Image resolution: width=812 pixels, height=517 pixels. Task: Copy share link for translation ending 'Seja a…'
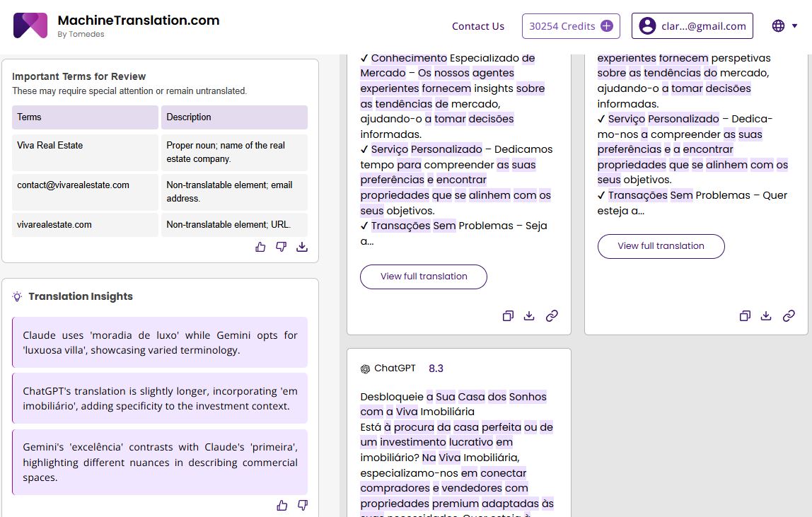[x=552, y=316]
